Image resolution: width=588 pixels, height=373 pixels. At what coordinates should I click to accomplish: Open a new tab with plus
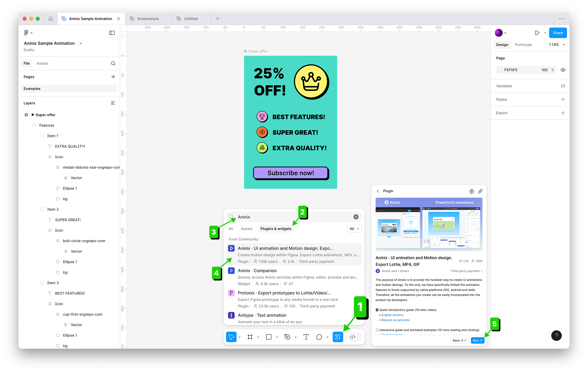[x=218, y=19]
